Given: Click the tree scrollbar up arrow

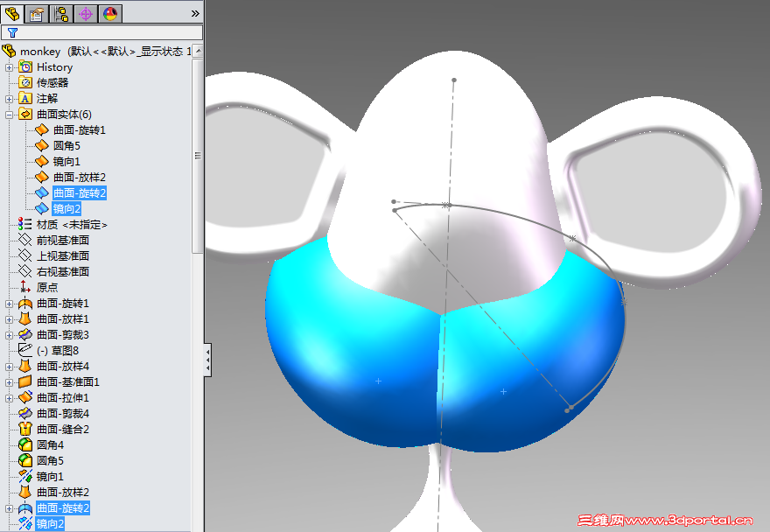Looking at the screenshot, I should tap(198, 51).
